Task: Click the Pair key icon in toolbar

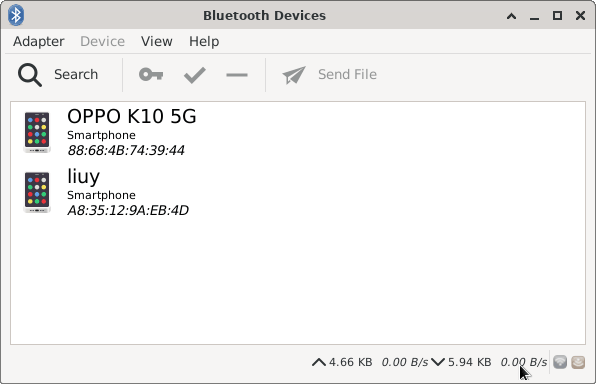Action: point(151,75)
